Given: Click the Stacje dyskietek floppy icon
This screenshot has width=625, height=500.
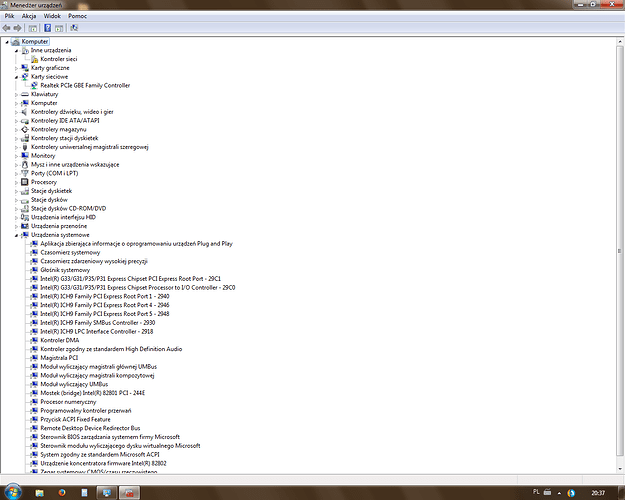Looking at the screenshot, I should coord(25,191).
